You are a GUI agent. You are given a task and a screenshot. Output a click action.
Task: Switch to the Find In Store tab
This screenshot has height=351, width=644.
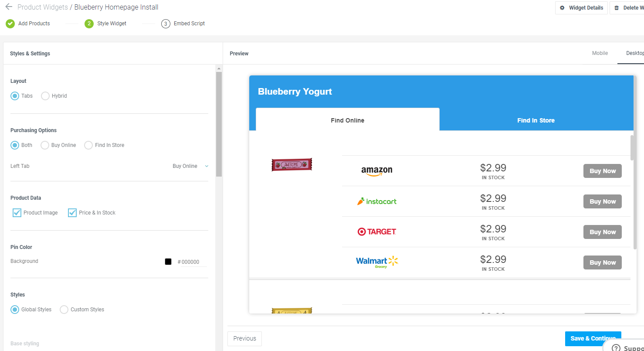point(536,120)
